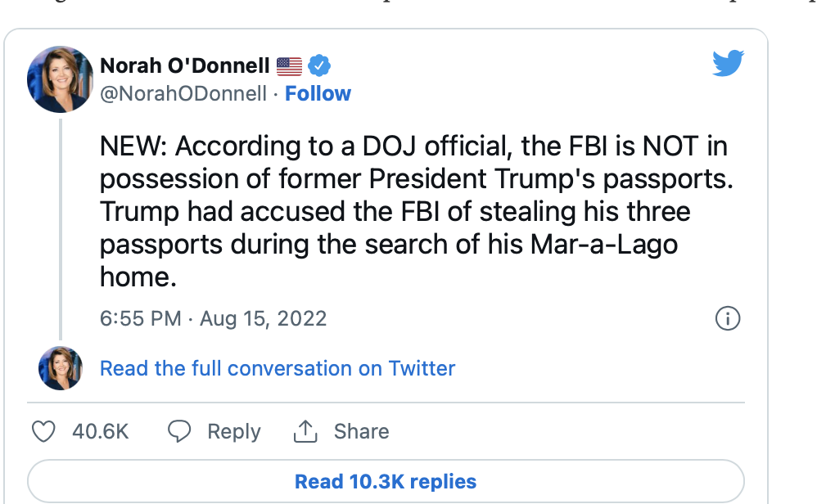This screenshot has height=504, width=817.
Task: Open Norah O'Donnell's large profile photo
Action: [60, 79]
